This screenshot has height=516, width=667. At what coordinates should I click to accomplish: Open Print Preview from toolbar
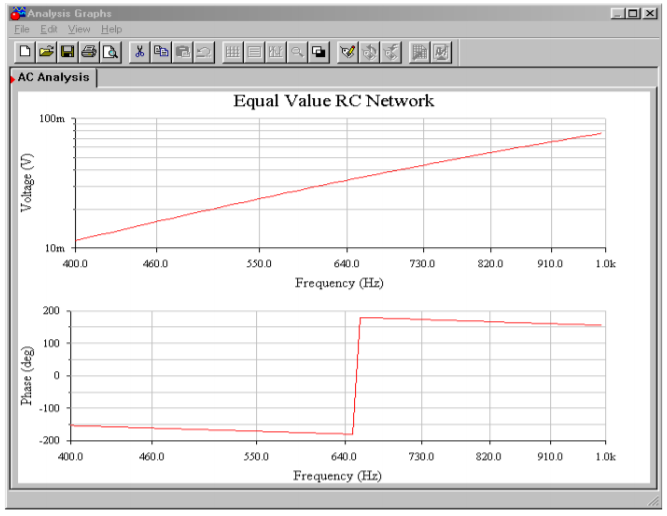110,51
